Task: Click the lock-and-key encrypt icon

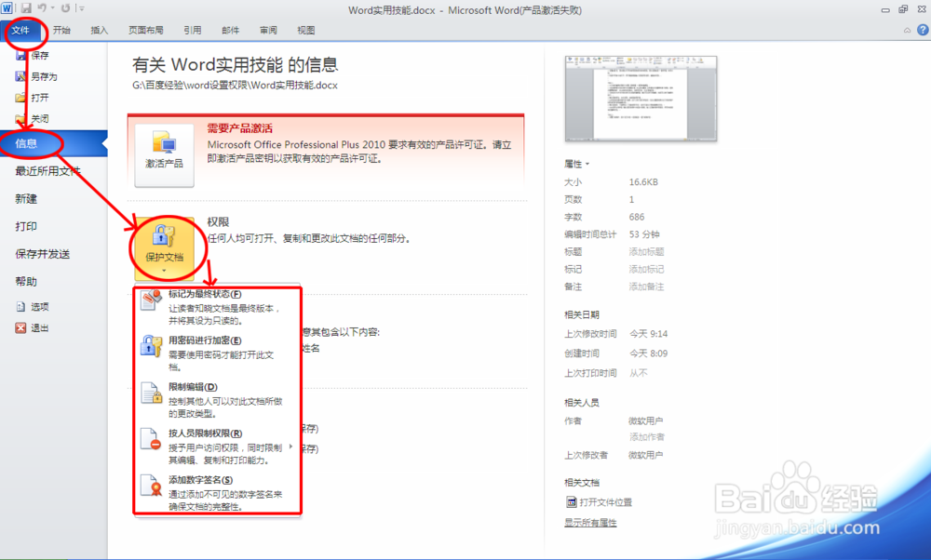Action: tap(151, 346)
